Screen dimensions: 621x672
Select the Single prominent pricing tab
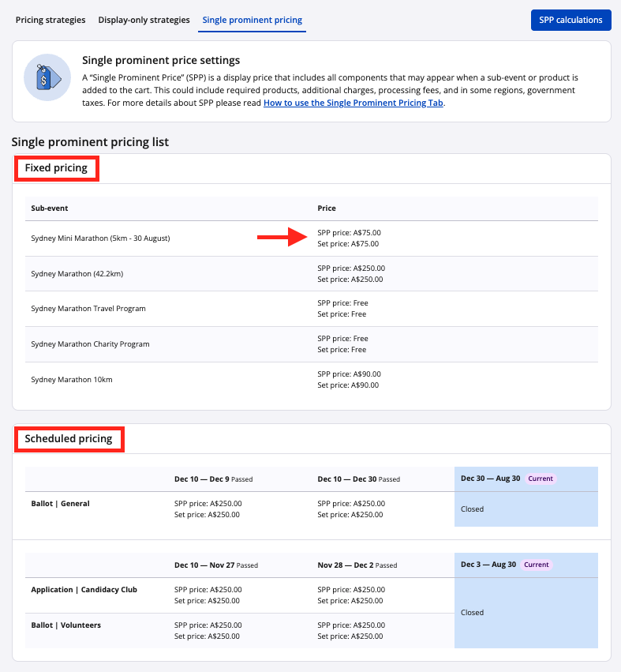pos(252,20)
